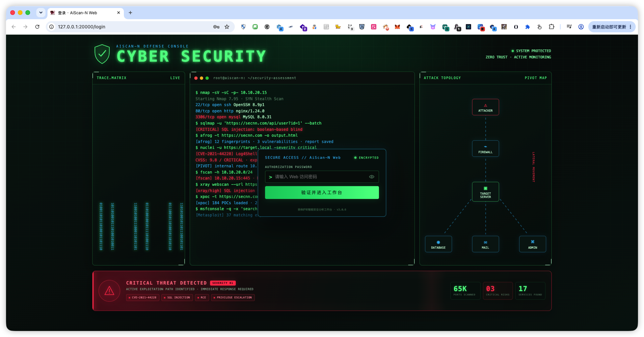
Task: Select the FIREWALL node in topology
Action: [x=485, y=149]
